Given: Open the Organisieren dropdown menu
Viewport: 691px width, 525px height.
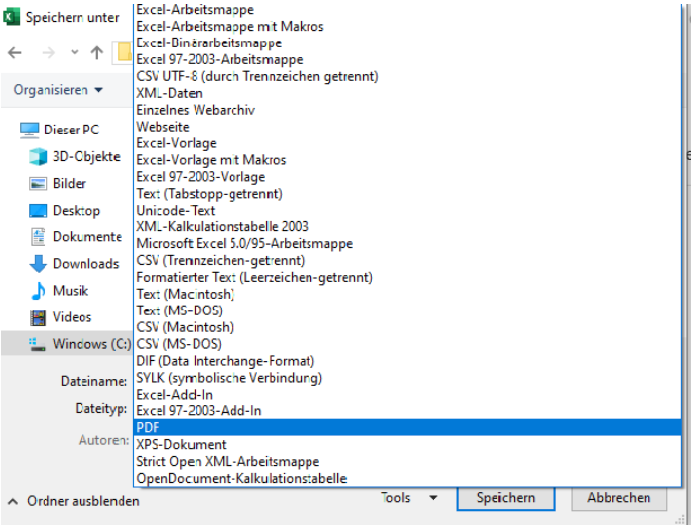Looking at the screenshot, I should 58,90.
